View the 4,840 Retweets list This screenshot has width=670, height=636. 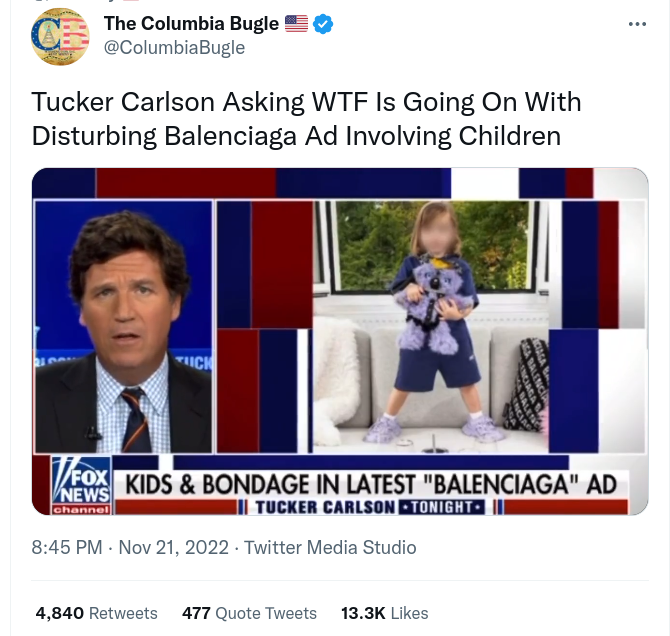[96, 613]
